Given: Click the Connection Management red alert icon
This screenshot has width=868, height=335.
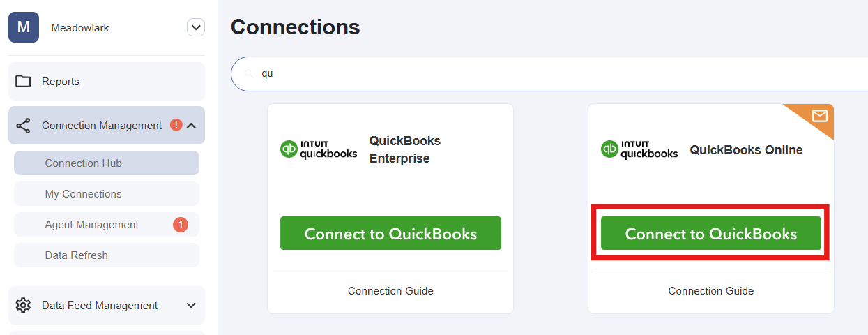Looking at the screenshot, I should point(176,125).
